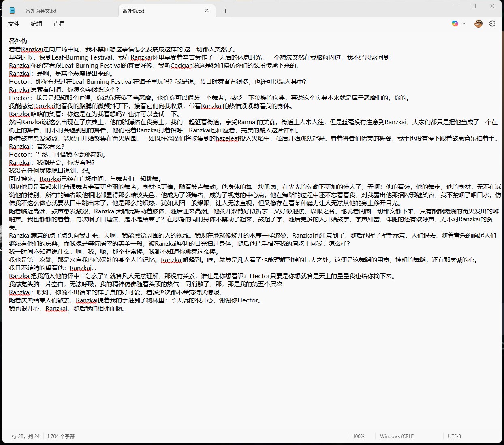The image size is (504, 445).
Task: Close the 番外伪.txt tab
Action: pos(207,11)
